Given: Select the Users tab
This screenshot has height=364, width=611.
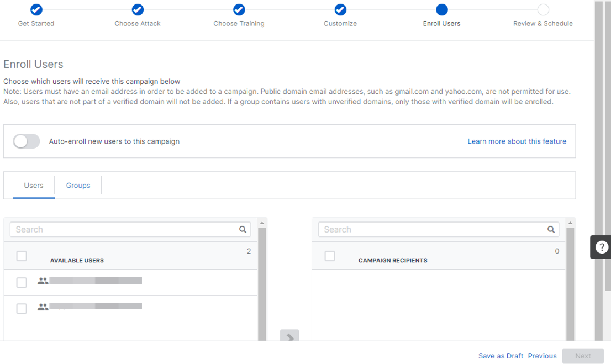Looking at the screenshot, I should [34, 185].
